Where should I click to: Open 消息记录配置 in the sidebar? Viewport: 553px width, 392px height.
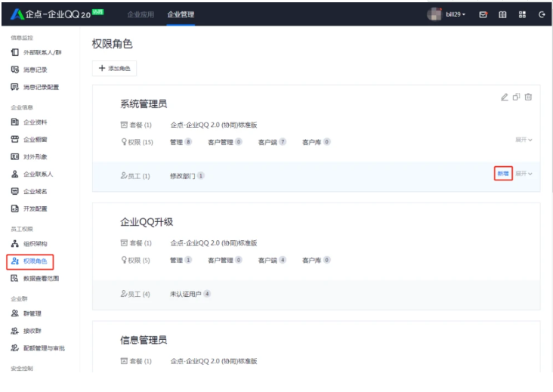(x=35, y=87)
